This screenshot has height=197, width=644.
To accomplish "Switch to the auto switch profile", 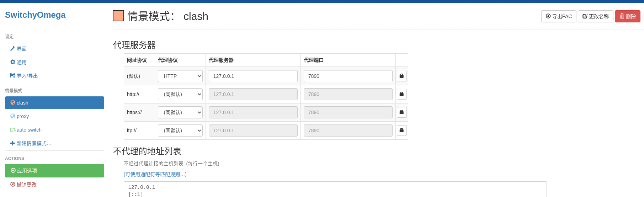I will click(29, 130).
